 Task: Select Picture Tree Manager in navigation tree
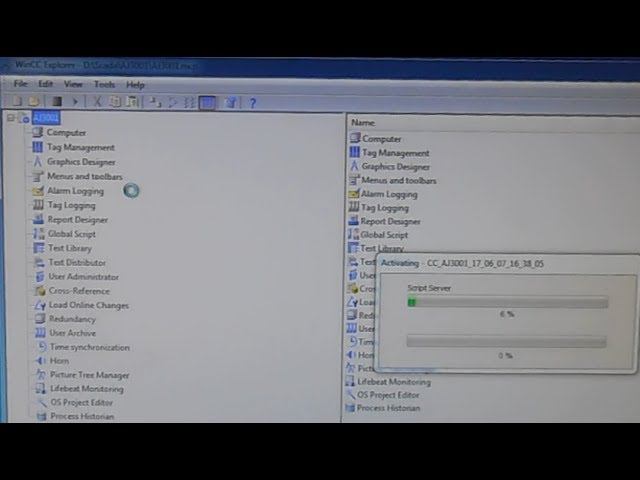click(90, 375)
